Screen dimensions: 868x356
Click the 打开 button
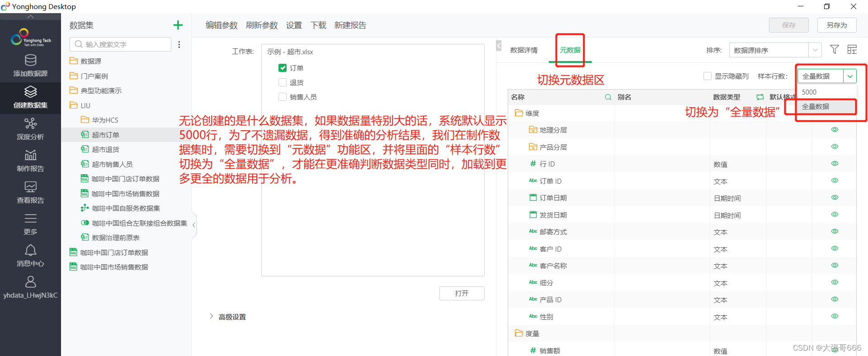(x=462, y=293)
